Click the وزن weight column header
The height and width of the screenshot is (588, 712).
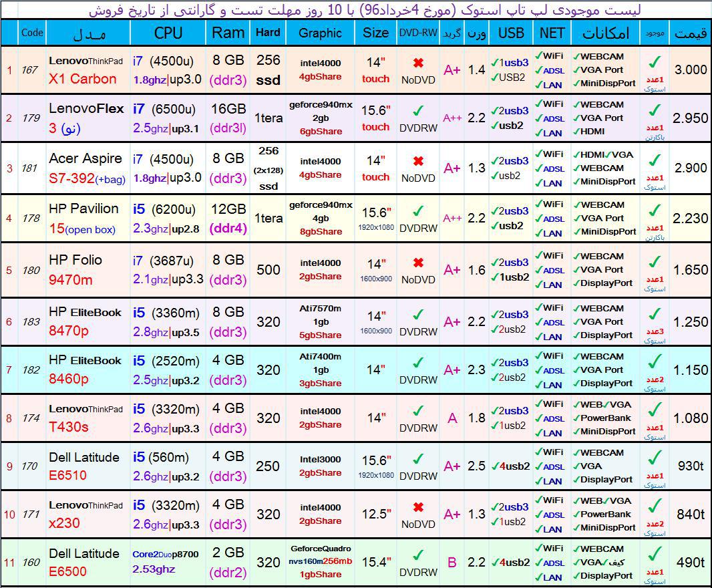[x=476, y=33]
